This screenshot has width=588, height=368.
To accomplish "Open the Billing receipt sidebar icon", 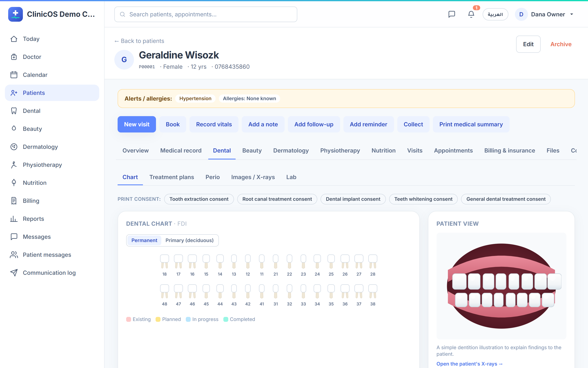I will pos(14,201).
